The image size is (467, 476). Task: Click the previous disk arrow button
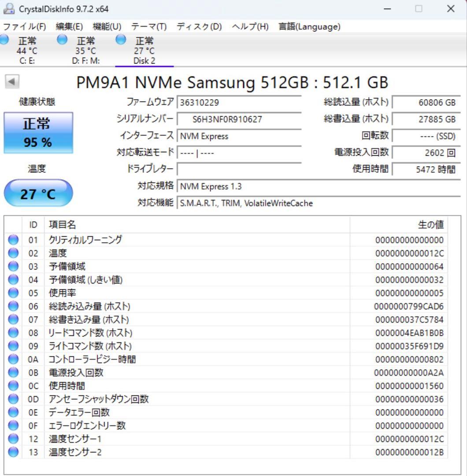[x=12, y=82]
